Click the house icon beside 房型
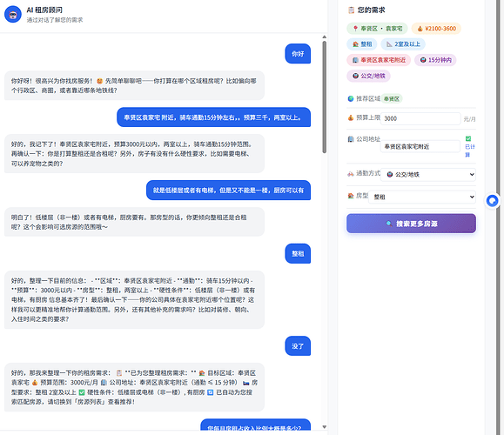Viewport: 504px width, 435px height. [351, 196]
